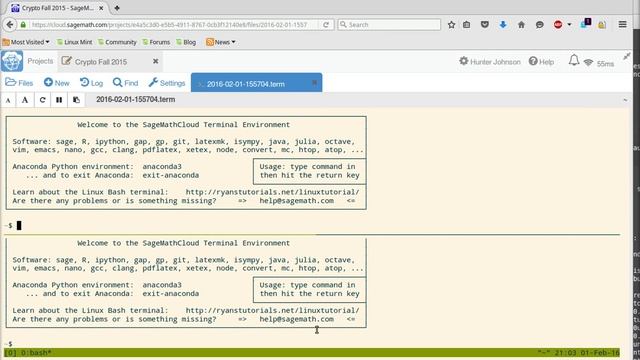This screenshot has width=640, height=360.
Task: Open the Help link
Action: (x=541, y=62)
